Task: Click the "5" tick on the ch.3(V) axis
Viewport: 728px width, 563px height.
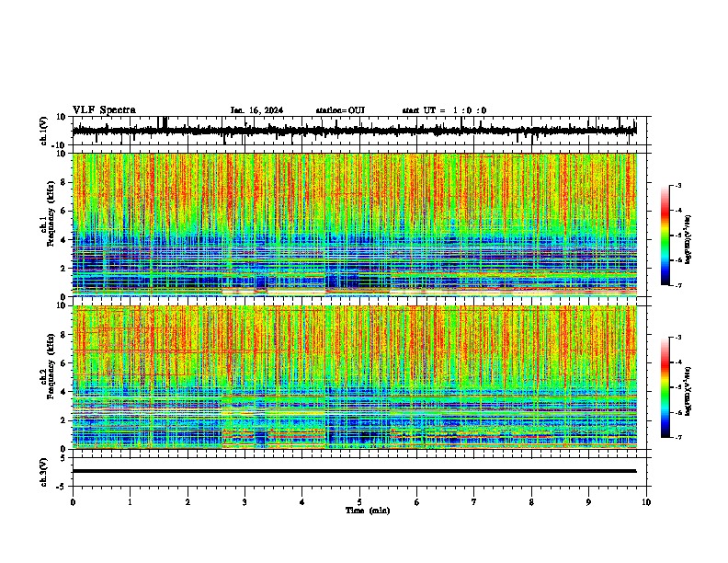Action: [x=63, y=458]
